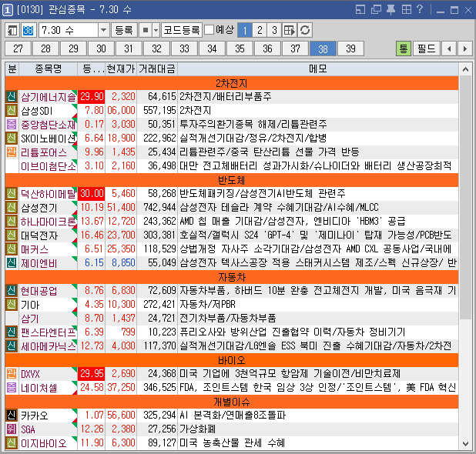Open the grid layout icon in the title bar
Screen dimensions: 476x454
(407, 10)
